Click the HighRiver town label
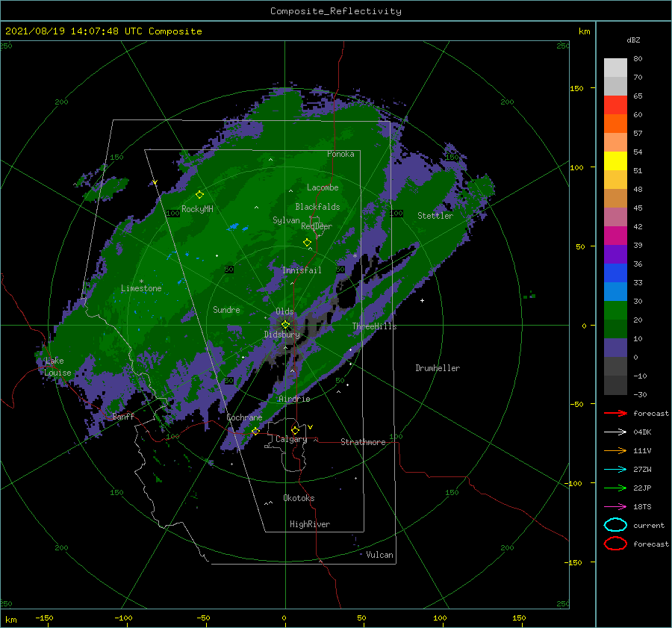The image size is (672, 628). (x=310, y=524)
